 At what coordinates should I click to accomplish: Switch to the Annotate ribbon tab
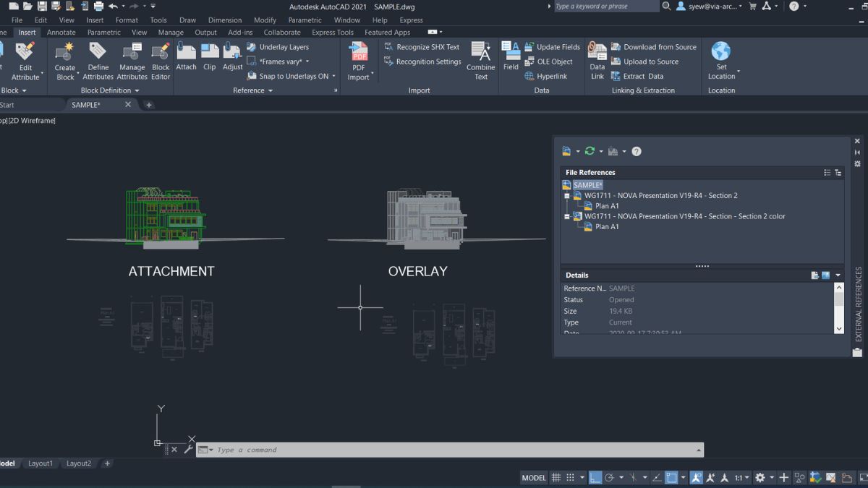click(61, 33)
